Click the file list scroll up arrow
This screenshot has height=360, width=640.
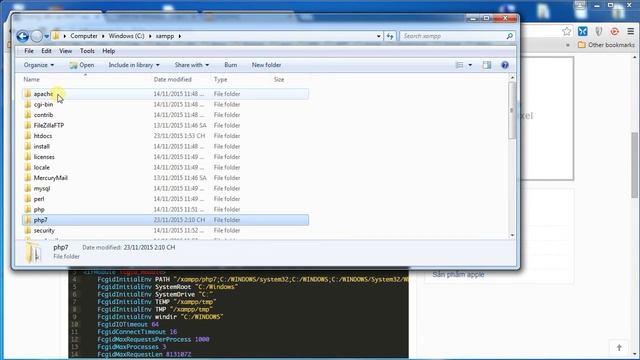point(512,78)
